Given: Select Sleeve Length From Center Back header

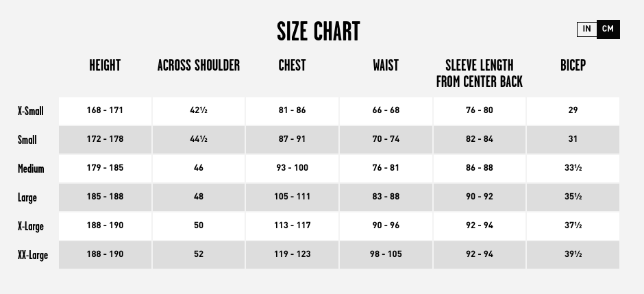Looking at the screenshot, I should 480,73.
